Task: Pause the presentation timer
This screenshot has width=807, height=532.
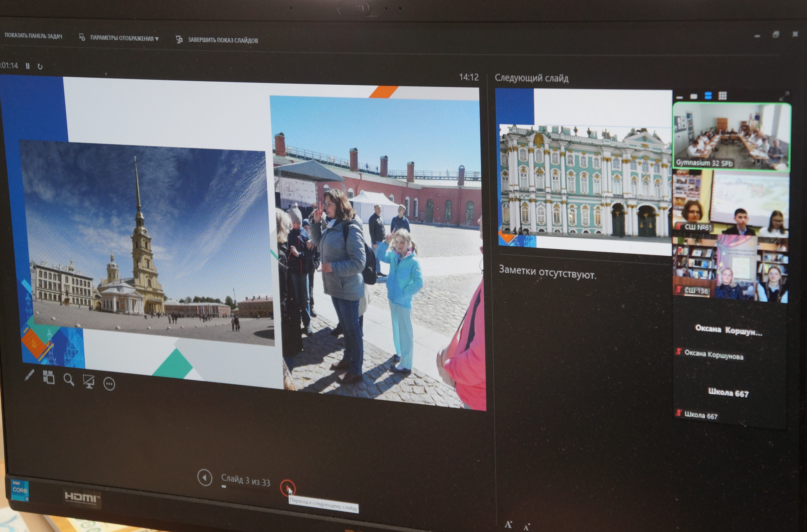Action: coord(28,66)
